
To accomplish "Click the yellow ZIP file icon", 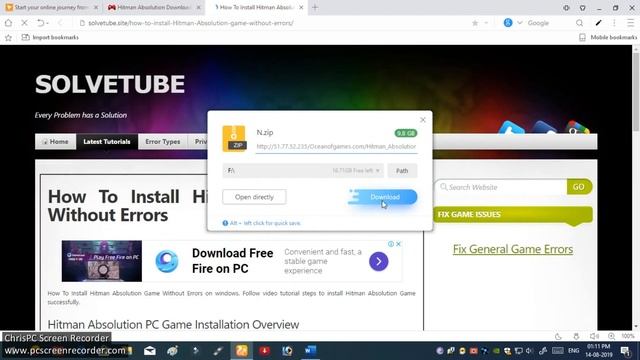I will click(234, 139).
